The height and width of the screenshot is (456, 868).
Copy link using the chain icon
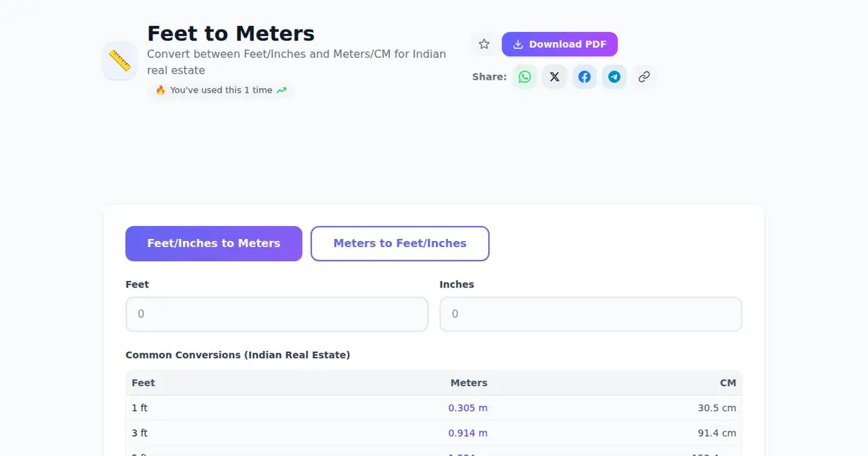644,77
